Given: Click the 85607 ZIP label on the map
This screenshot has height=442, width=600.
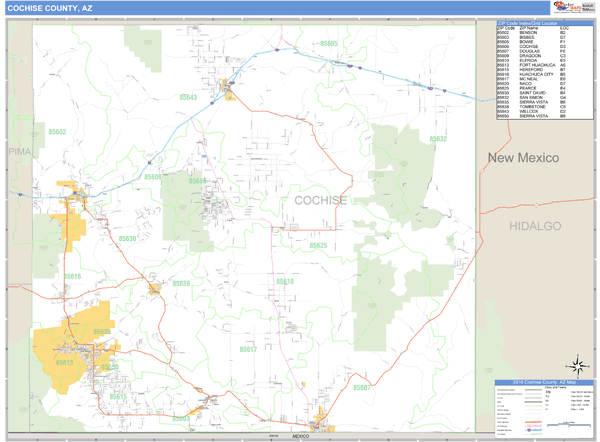Looking at the screenshot, I should click(362, 388).
